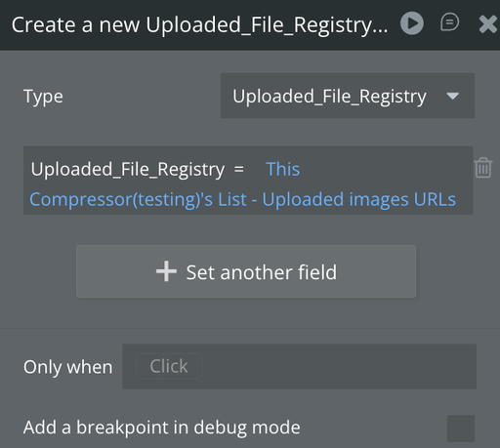Click the Only when condition box
Screen dimensions: 500x448
(299, 366)
